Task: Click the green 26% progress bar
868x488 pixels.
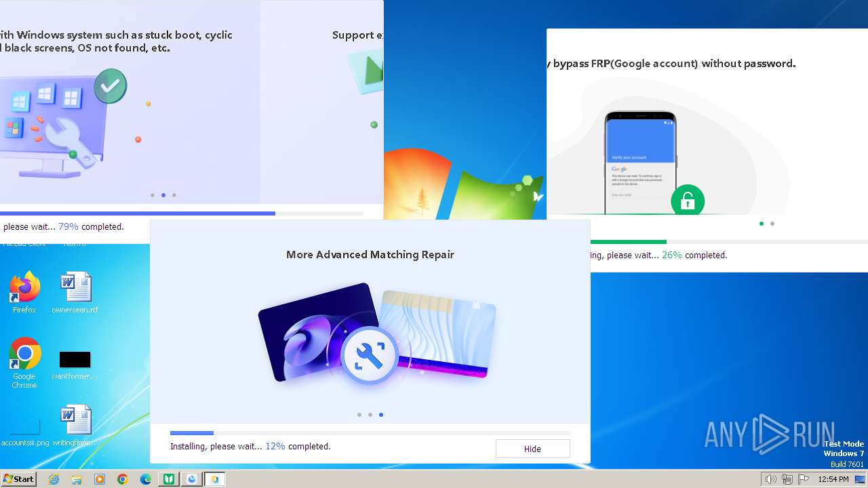Action: coord(729,242)
